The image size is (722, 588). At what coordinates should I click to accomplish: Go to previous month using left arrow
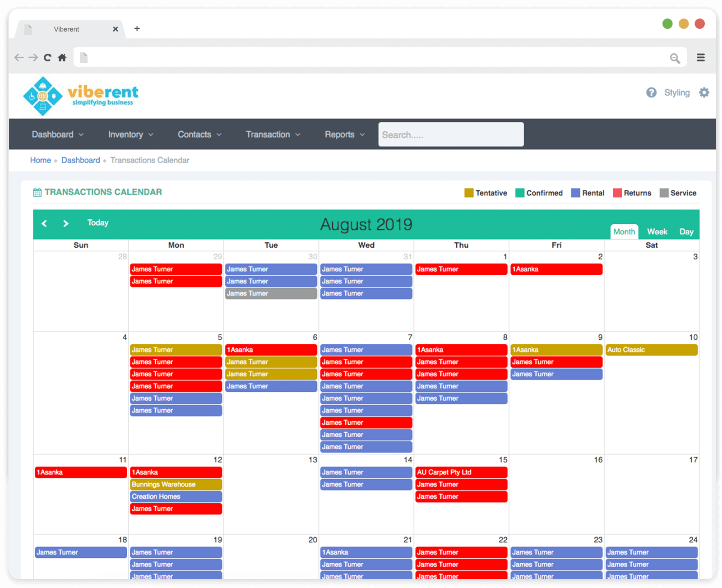[44, 223]
